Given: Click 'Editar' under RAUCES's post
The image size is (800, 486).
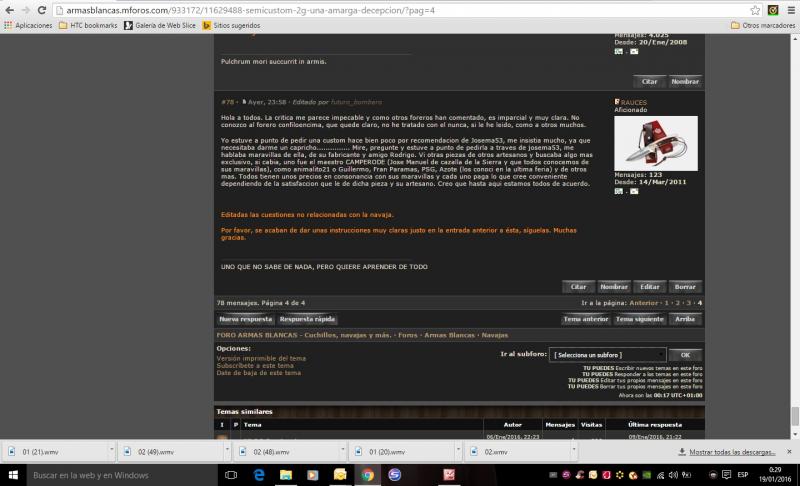Looking at the screenshot, I should [x=649, y=285].
